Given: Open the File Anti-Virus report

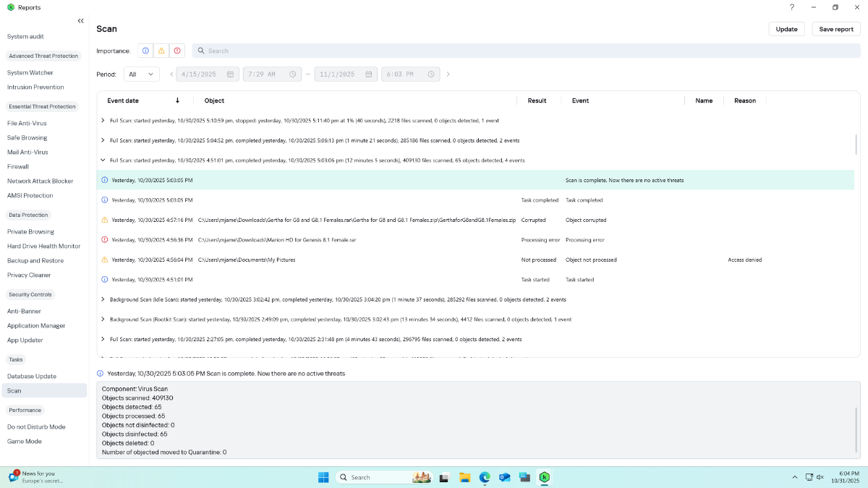Looking at the screenshot, I should [x=27, y=123].
